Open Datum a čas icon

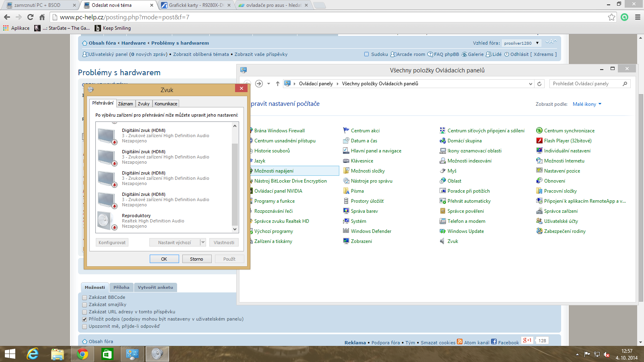[x=346, y=141]
